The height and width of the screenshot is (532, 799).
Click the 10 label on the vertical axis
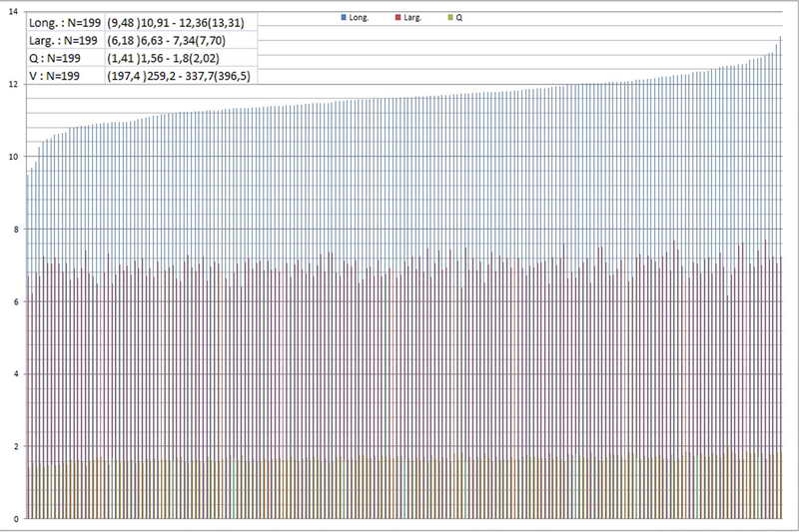click(11, 157)
